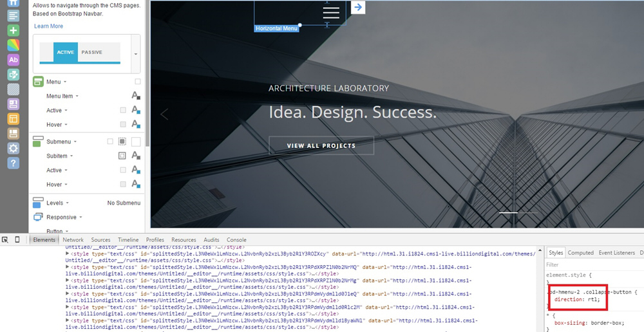Open font icon in menu Hover row
Screen dimensions: 644x332
pyautogui.click(x=136, y=124)
